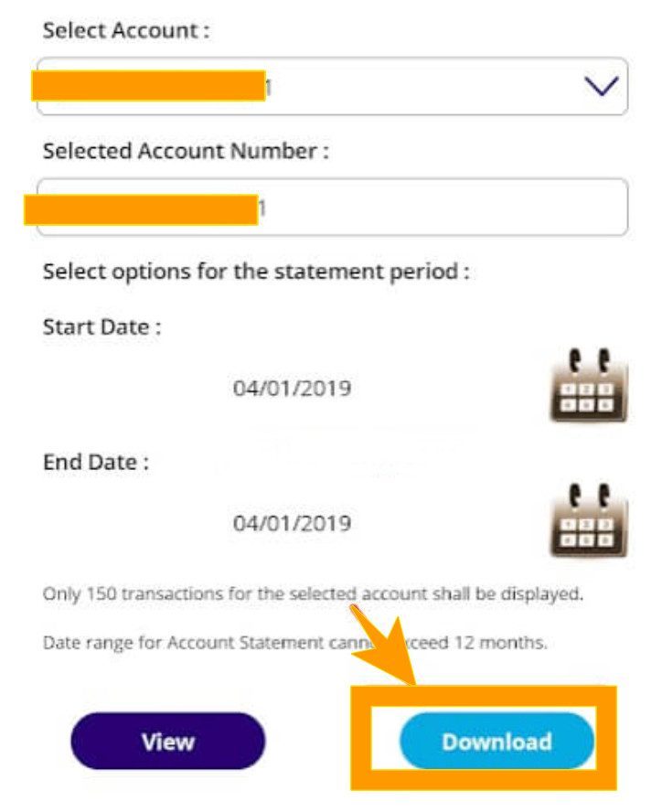Image resolution: width=662 pixels, height=812 pixels.
Task: Click the 12 months date range note
Action: tap(294, 643)
